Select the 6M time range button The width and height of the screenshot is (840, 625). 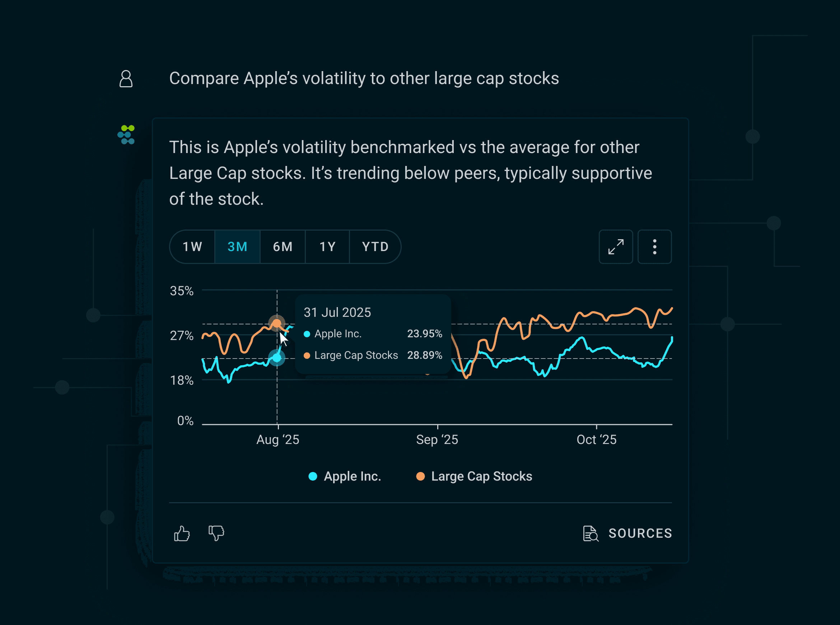point(283,247)
